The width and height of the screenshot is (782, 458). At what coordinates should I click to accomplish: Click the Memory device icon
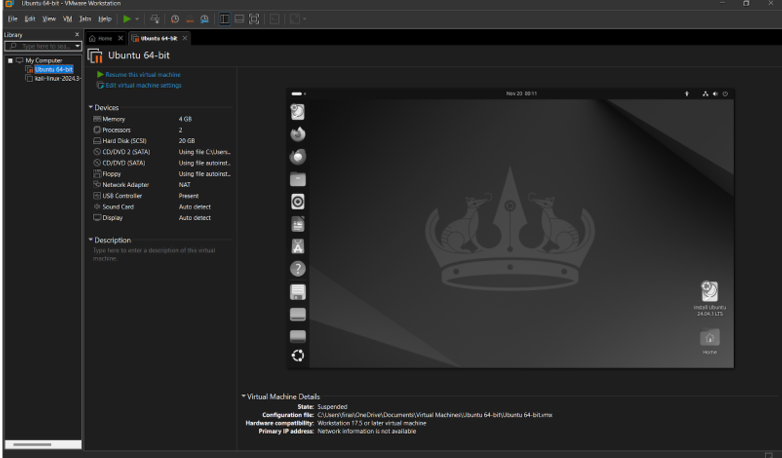97,119
